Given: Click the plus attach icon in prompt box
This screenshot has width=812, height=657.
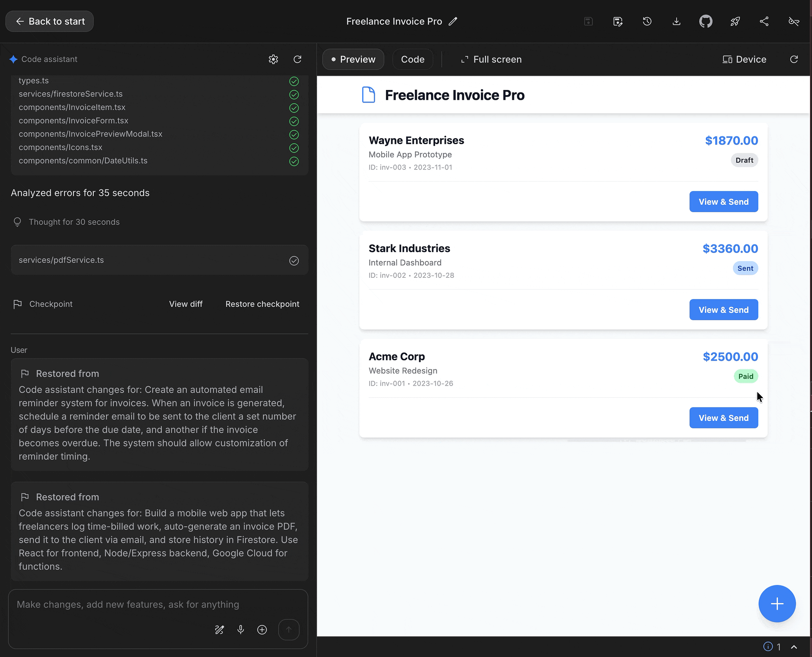Looking at the screenshot, I should (x=262, y=629).
